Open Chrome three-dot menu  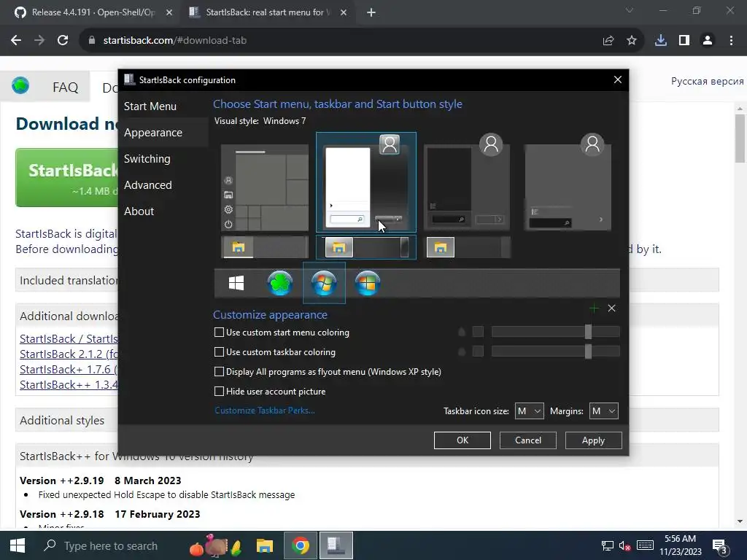pyautogui.click(x=731, y=41)
